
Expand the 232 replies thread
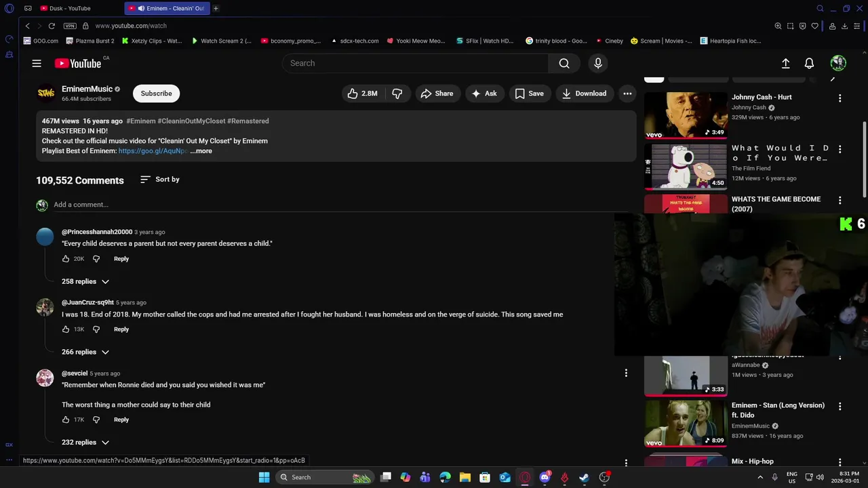pos(85,442)
